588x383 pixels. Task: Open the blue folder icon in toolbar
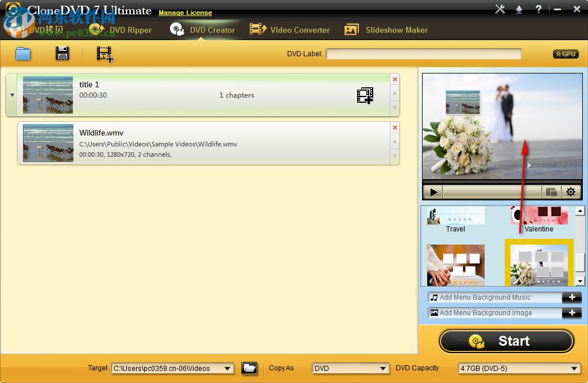pyautogui.click(x=23, y=54)
